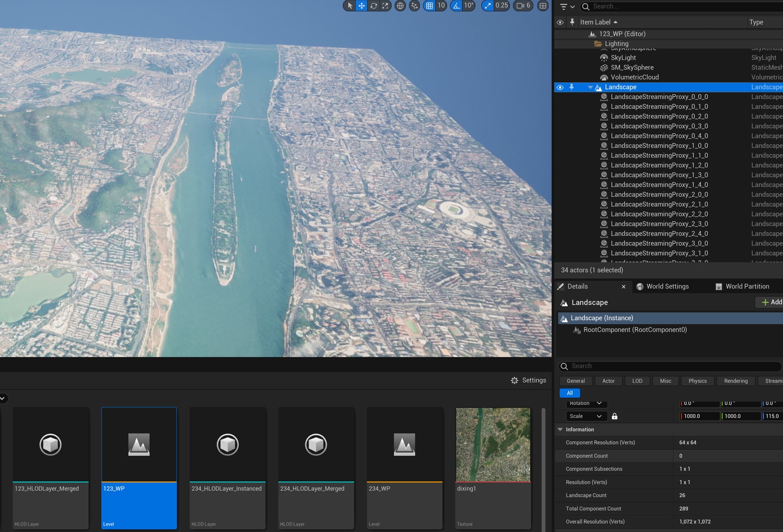Click the LandscapeStreamingProxy_2_0_0 icon

pyautogui.click(x=604, y=195)
